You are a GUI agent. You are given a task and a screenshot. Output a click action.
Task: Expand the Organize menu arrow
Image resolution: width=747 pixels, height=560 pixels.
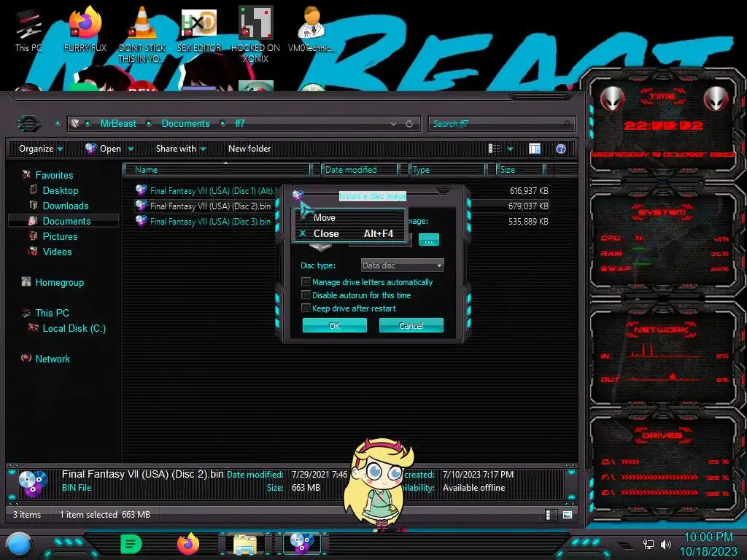61,149
